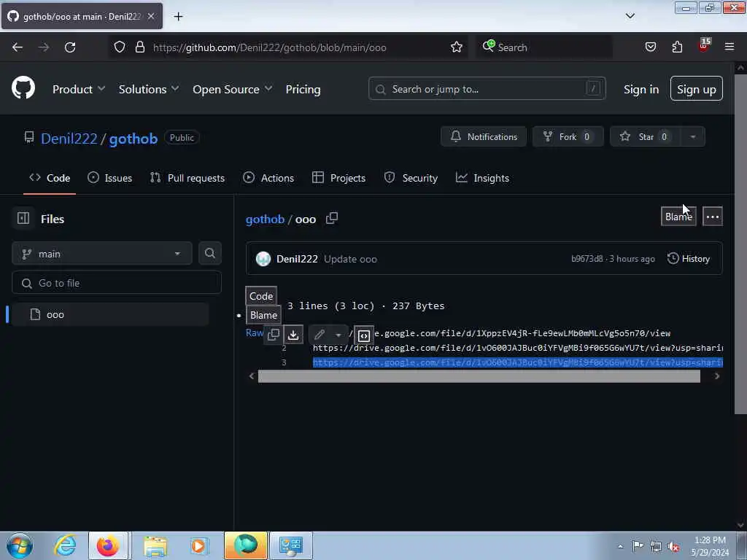Screen dimensions: 747x560
Task: Launch Internet Explorer from taskbar
Action: tap(65, 545)
